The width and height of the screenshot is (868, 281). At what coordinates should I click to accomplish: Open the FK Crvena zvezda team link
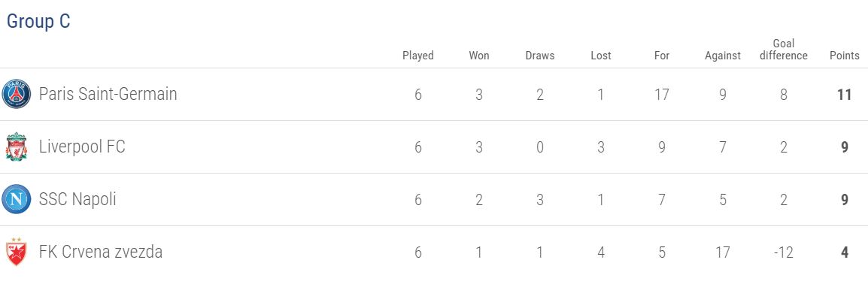coord(101,252)
